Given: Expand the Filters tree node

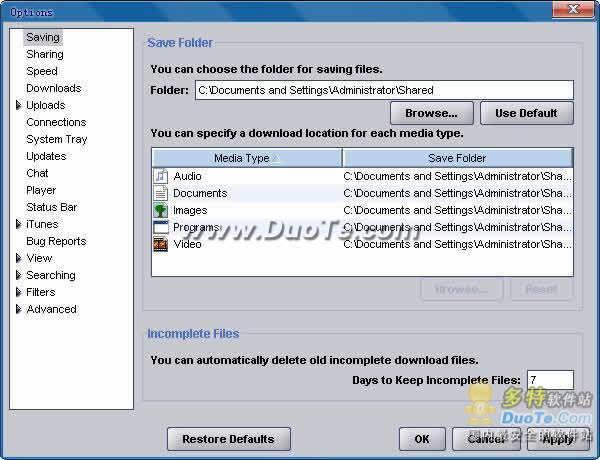Looking at the screenshot, I should pos(18,292).
